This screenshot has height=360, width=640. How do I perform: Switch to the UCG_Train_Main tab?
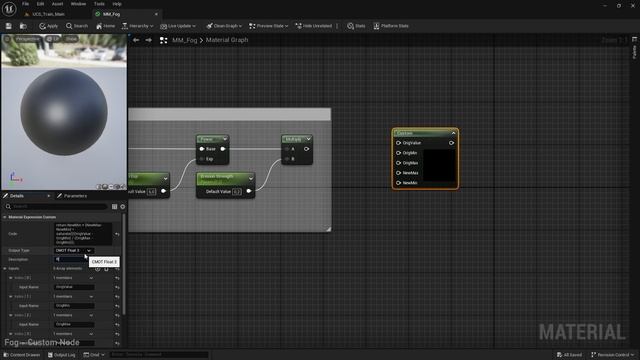tap(48, 14)
